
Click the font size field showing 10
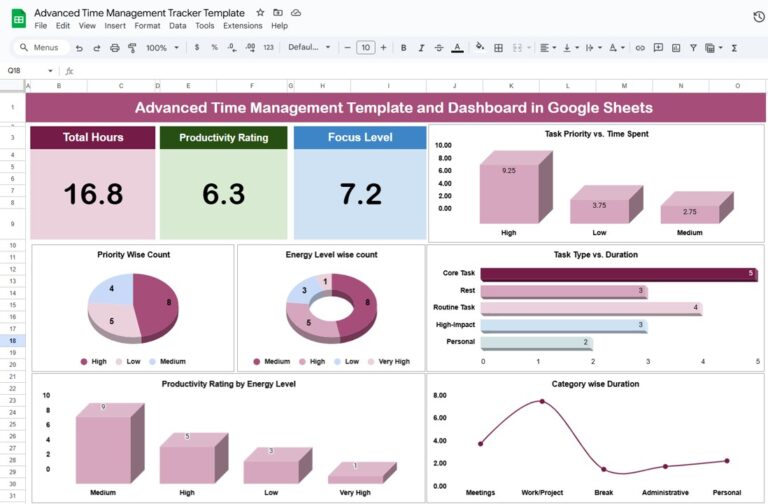pos(365,48)
